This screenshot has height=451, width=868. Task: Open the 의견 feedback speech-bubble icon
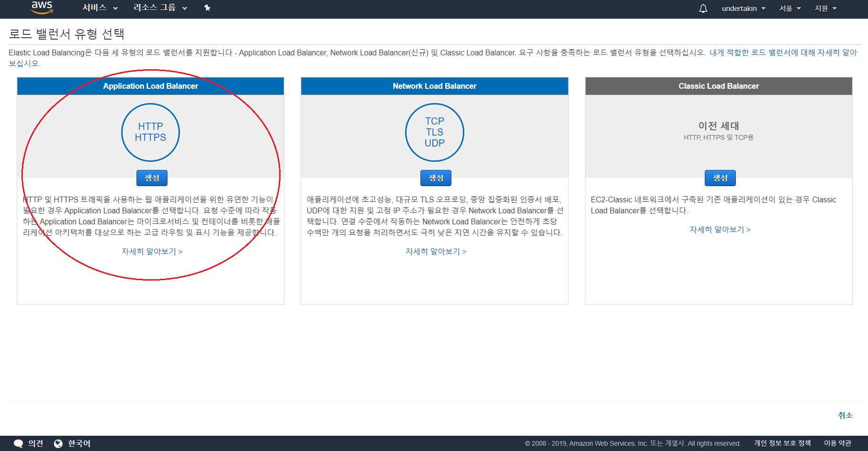[x=19, y=444]
